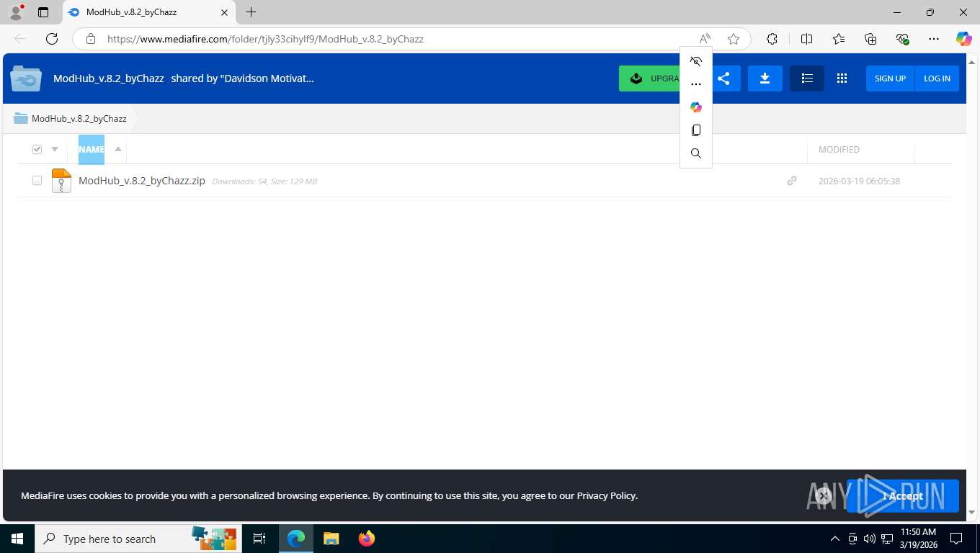
Task: Open Collections icon
Action: (x=870, y=39)
